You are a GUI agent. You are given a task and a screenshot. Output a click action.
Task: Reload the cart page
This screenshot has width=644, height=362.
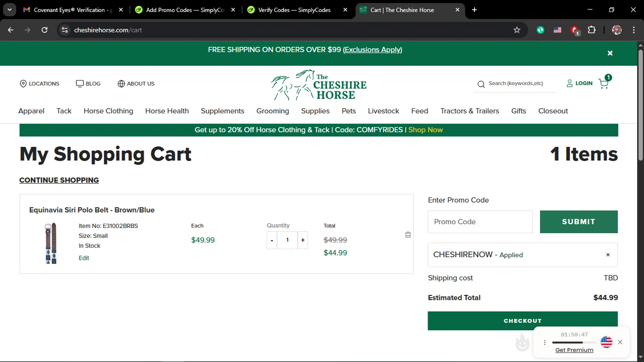coord(44,30)
